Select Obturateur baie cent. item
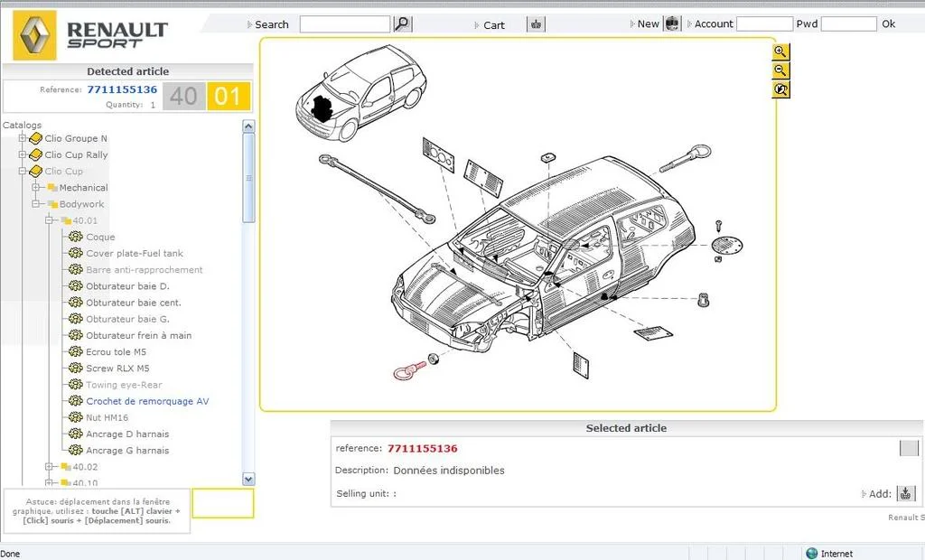 click(134, 303)
